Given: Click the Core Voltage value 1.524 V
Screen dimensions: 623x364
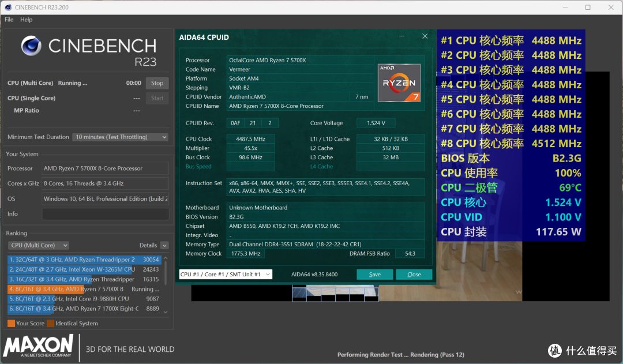Looking at the screenshot, I should pyautogui.click(x=376, y=123).
